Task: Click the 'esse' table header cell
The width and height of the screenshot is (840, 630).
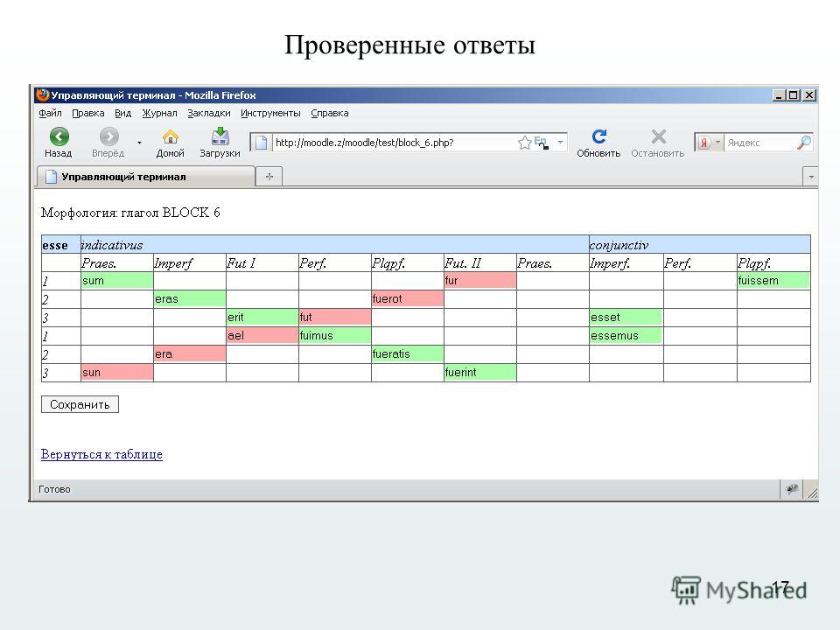Action: tap(60, 245)
